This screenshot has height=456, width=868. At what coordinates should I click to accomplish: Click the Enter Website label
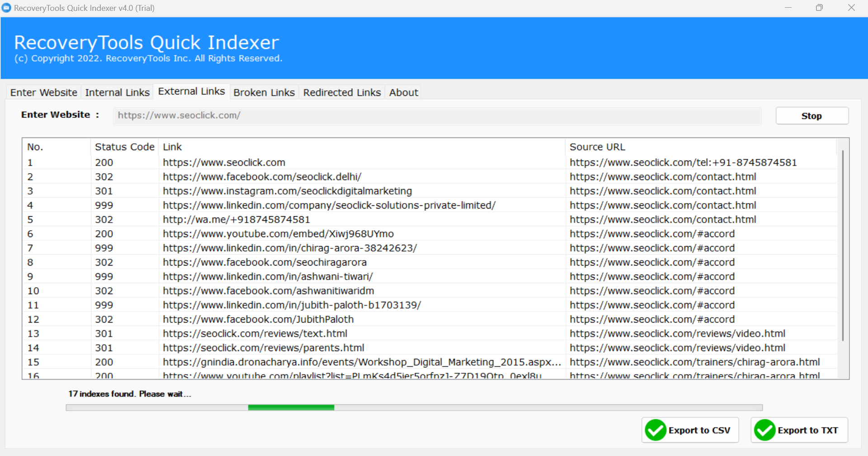click(60, 115)
